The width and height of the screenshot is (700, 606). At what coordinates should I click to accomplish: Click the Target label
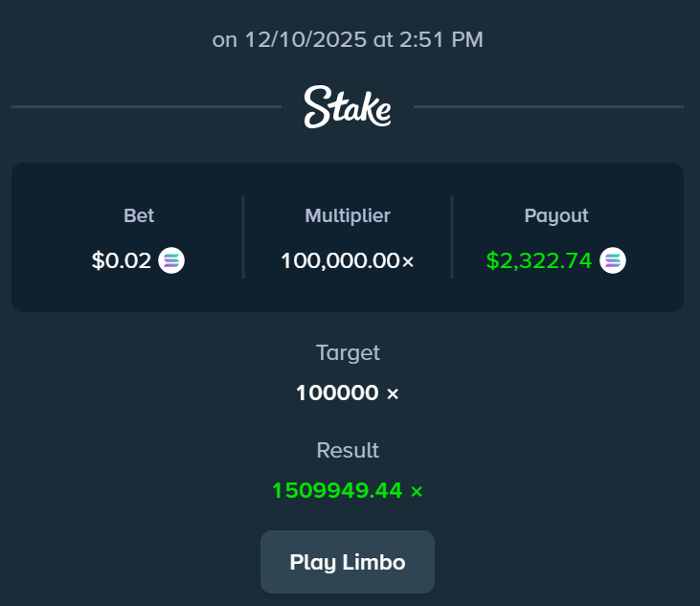tap(348, 352)
